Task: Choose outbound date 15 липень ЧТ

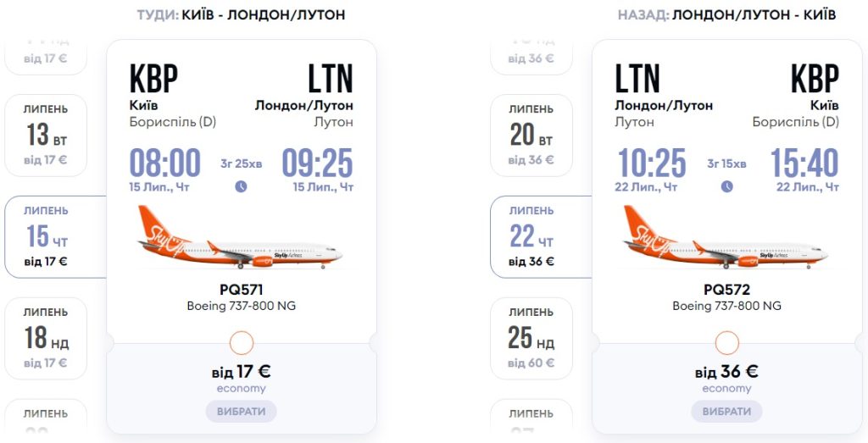Action: click(46, 236)
